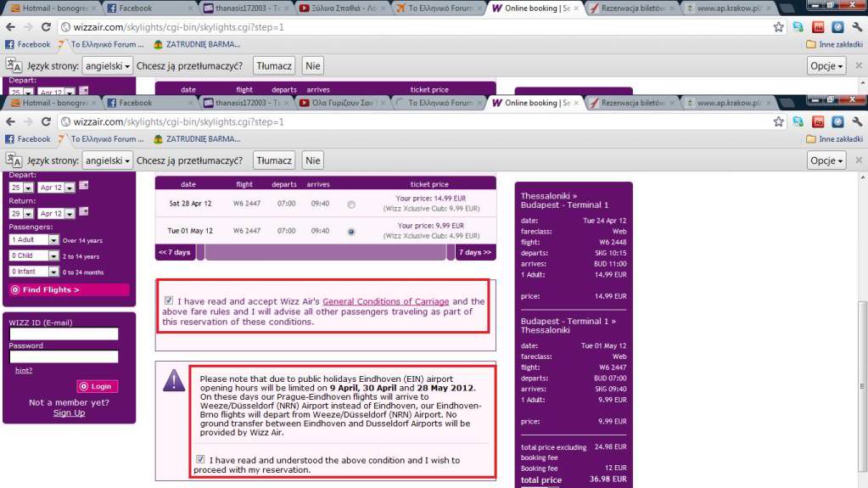The image size is (868, 488).
Task: Close translate bar in the front window
Action: (x=859, y=160)
